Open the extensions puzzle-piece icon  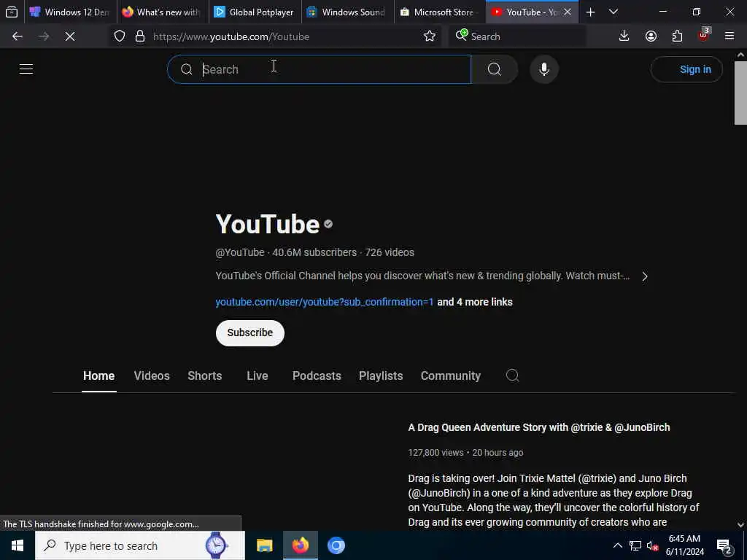pos(677,36)
